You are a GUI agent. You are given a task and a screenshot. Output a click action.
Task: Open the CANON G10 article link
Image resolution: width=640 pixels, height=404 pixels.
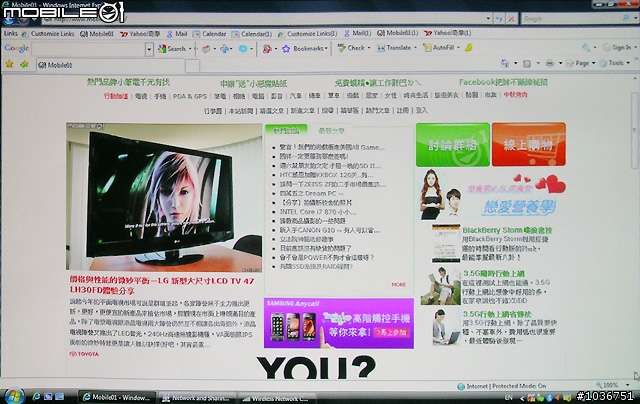pos(329,230)
